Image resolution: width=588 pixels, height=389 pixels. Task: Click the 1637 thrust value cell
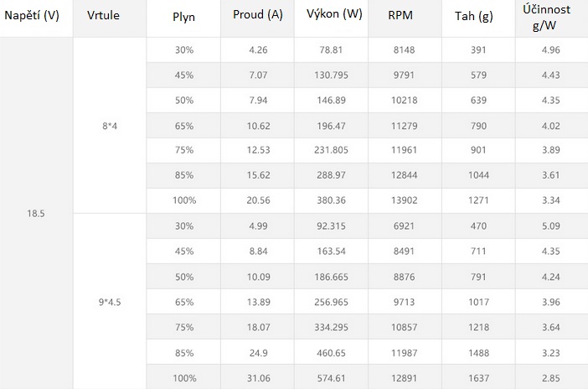pyautogui.click(x=479, y=377)
